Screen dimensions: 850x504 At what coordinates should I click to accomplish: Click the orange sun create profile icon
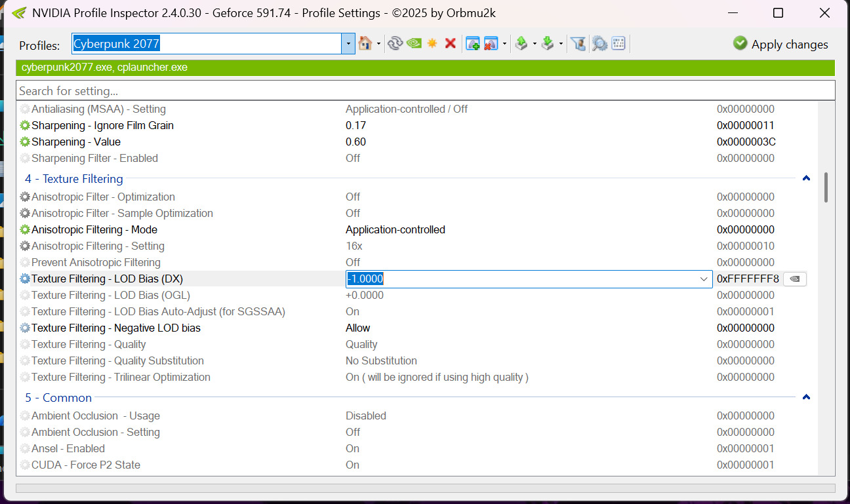432,44
